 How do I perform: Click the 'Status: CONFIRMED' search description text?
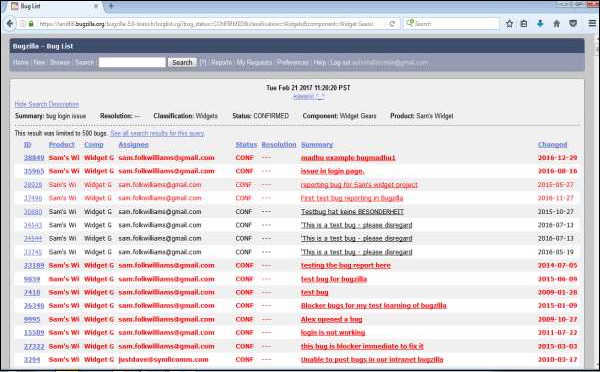261,116
